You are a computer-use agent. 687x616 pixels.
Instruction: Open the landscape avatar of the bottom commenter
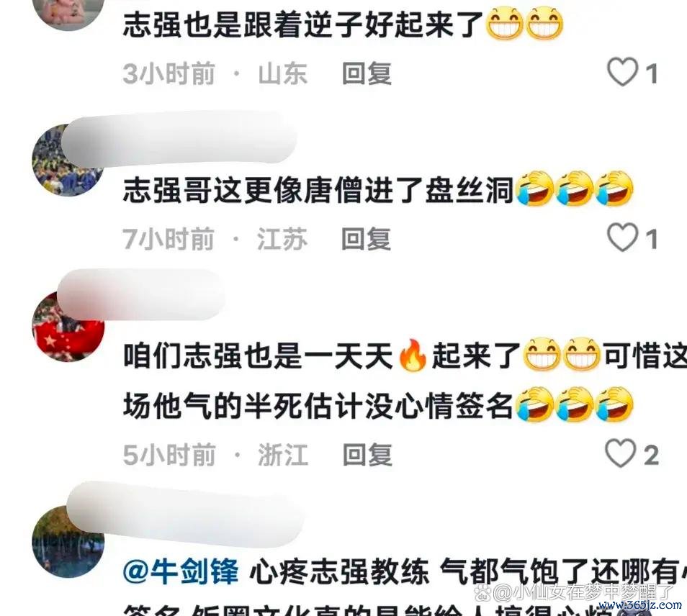pos(68,542)
